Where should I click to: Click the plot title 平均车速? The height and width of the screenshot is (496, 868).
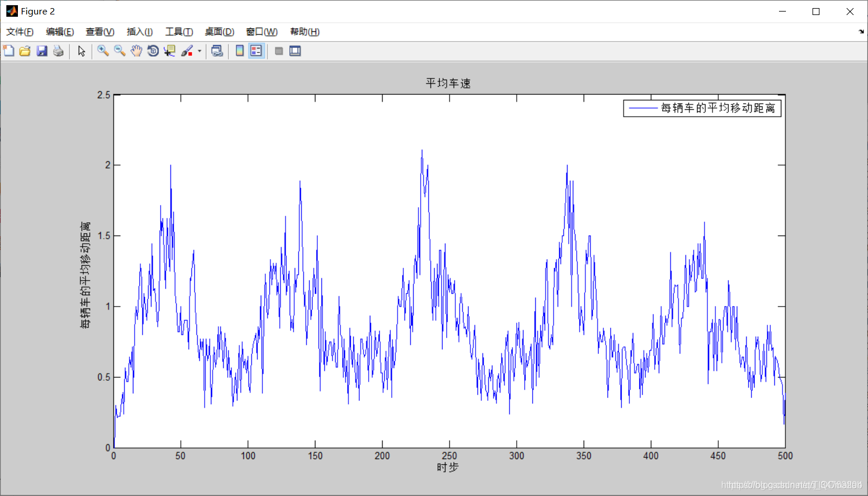pyautogui.click(x=448, y=83)
